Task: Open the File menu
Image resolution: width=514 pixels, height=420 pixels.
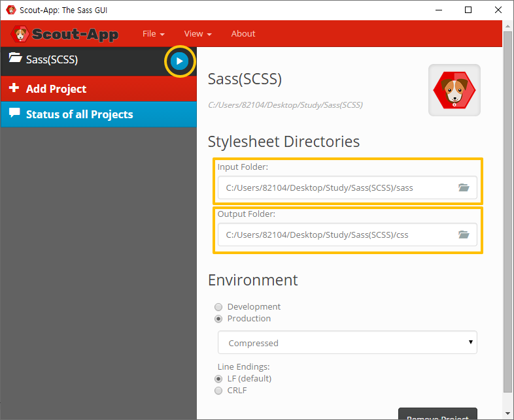Action: coord(154,34)
